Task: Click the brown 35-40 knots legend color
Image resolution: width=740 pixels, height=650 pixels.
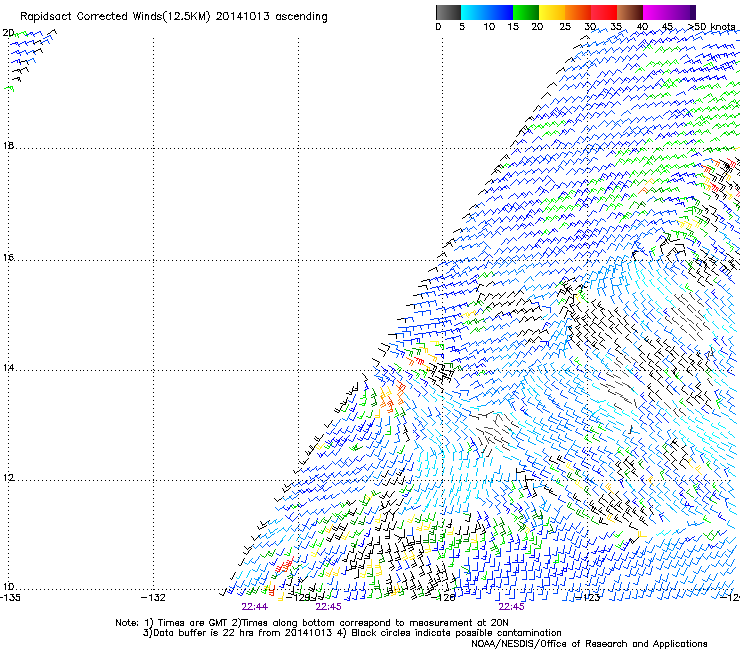Action: (630, 12)
